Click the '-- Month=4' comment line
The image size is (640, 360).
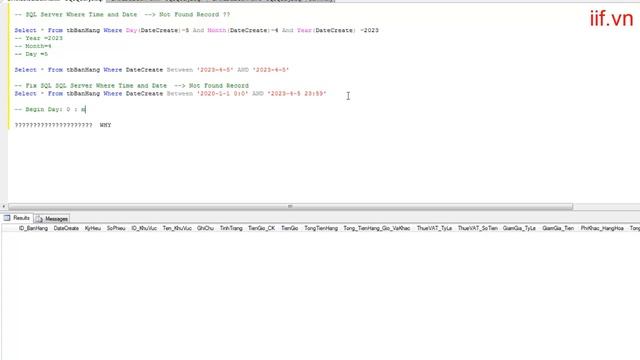(33, 46)
